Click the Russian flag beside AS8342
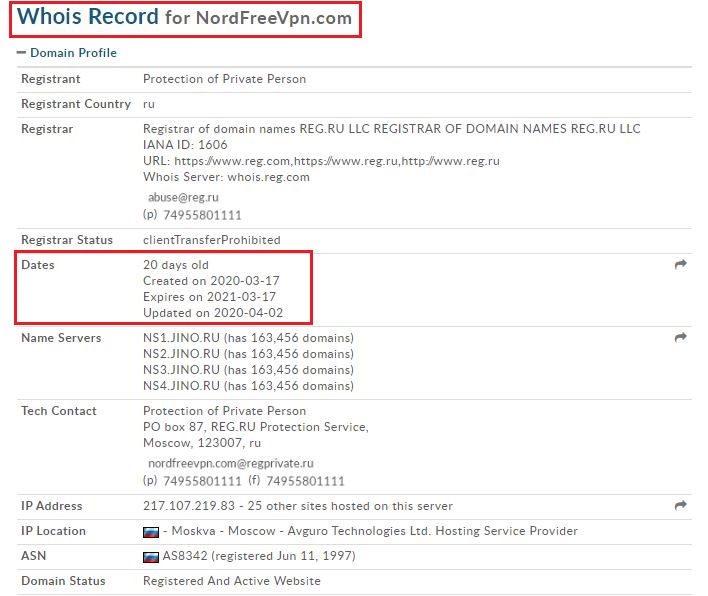The width and height of the screenshot is (708, 596). [x=151, y=556]
